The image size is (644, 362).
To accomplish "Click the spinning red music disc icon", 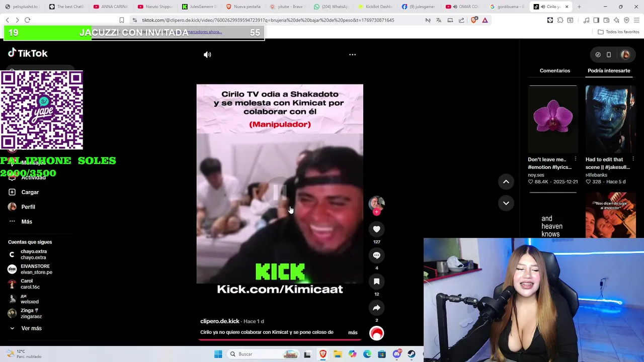I will (376, 333).
